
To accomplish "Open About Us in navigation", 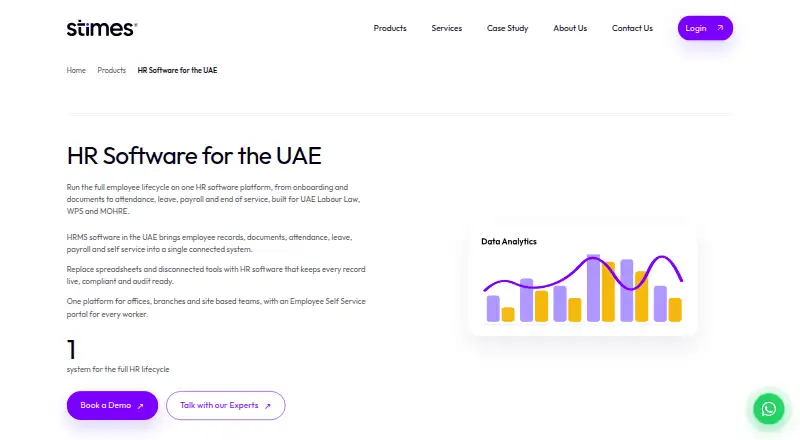I will (x=570, y=28).
